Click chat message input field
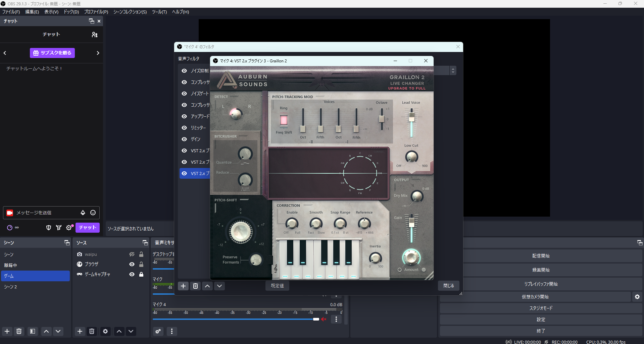644x344 pixels. pyautogui.click(x=47, y=213)
